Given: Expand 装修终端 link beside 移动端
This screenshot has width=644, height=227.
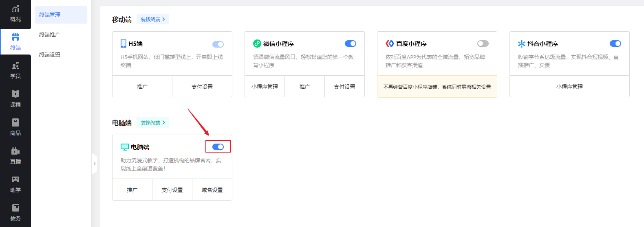Looking at the screenshot, I should coord(152,20).
